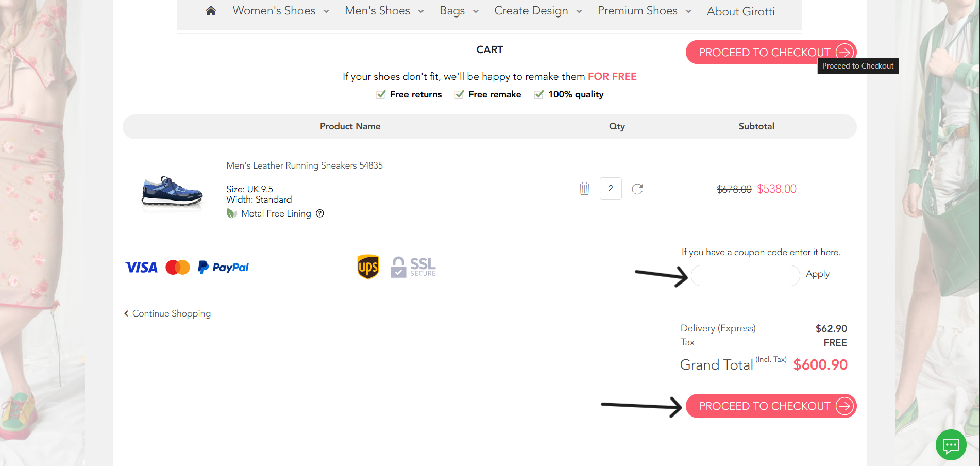Open the live chat bubble icon
This screenshot has width=980, height=466.
951,444
